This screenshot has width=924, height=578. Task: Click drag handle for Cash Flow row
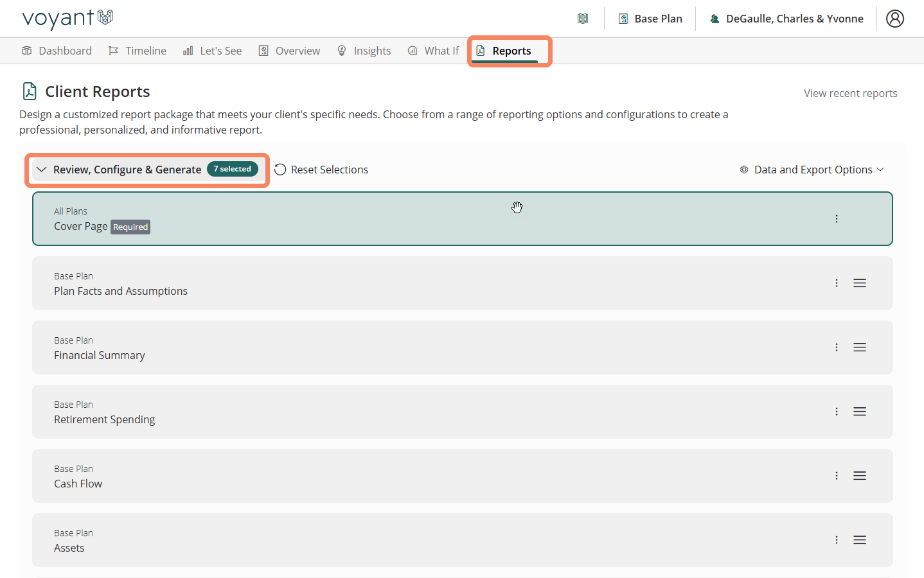859,476
